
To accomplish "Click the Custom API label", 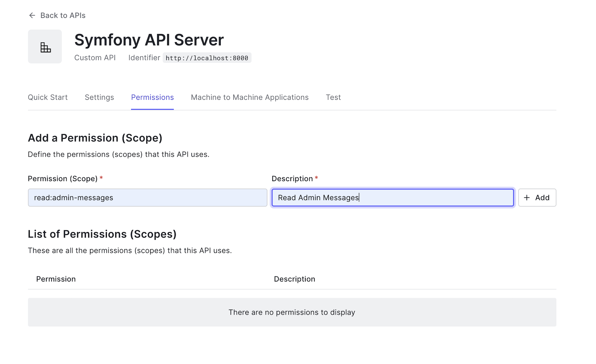I will click(95, 58).
